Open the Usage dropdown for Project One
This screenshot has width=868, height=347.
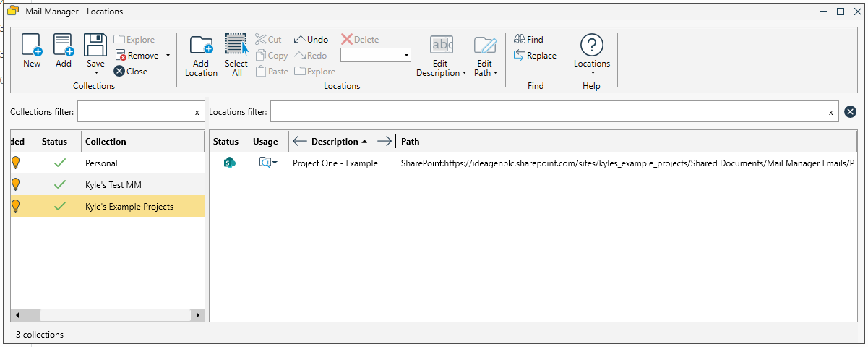pos(275,163)
